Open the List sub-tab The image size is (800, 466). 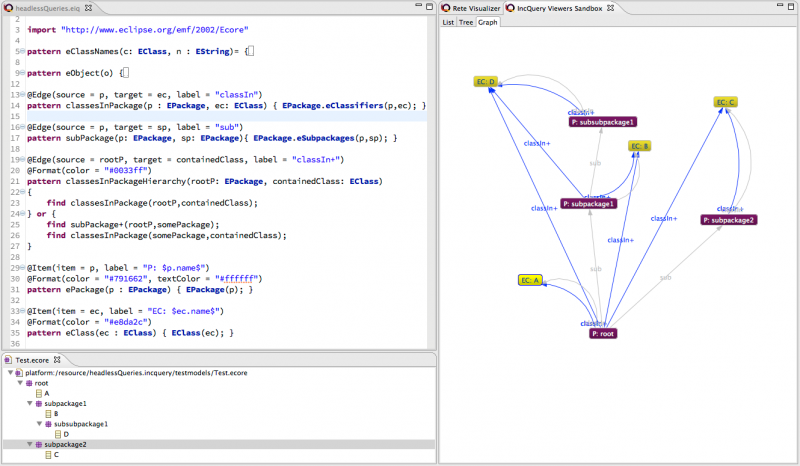(448, 22)
